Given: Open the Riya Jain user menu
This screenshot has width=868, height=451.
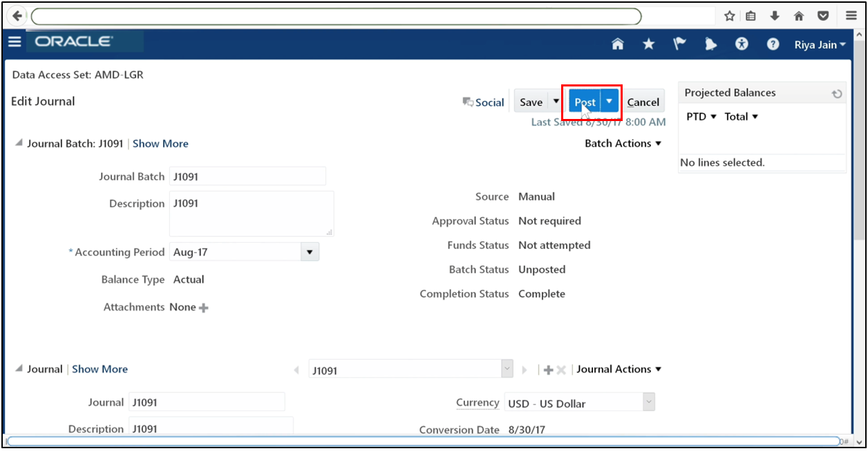Looking at the screenshot, I should point(819,44).
